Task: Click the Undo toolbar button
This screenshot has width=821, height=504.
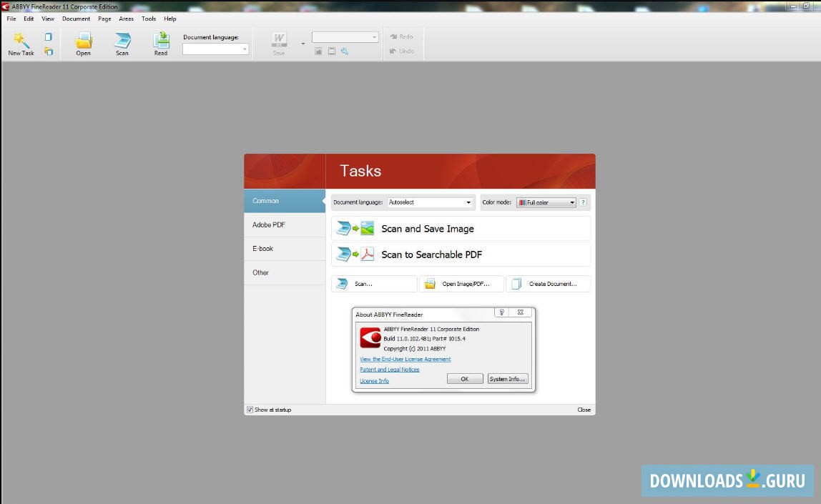Action: point(402,51)
